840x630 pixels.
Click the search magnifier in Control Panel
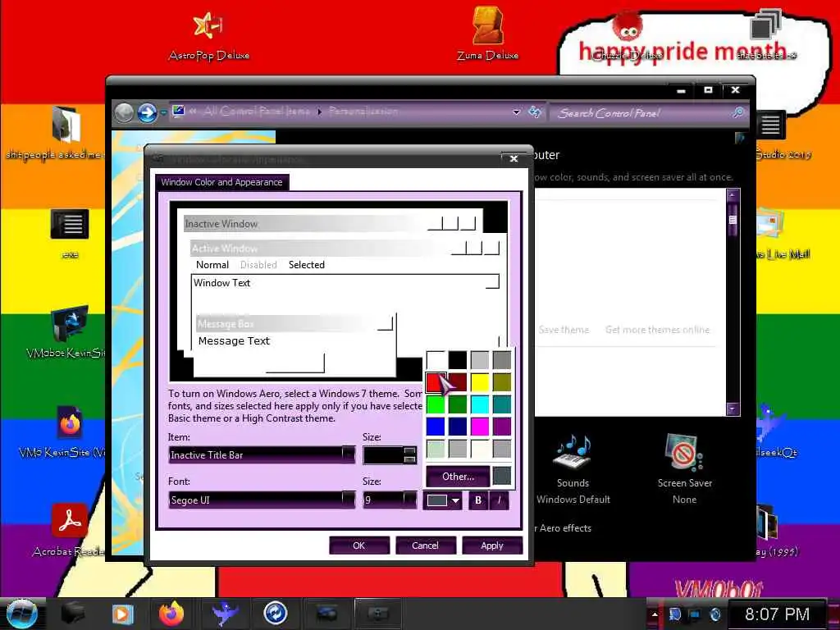pos(738,112)
